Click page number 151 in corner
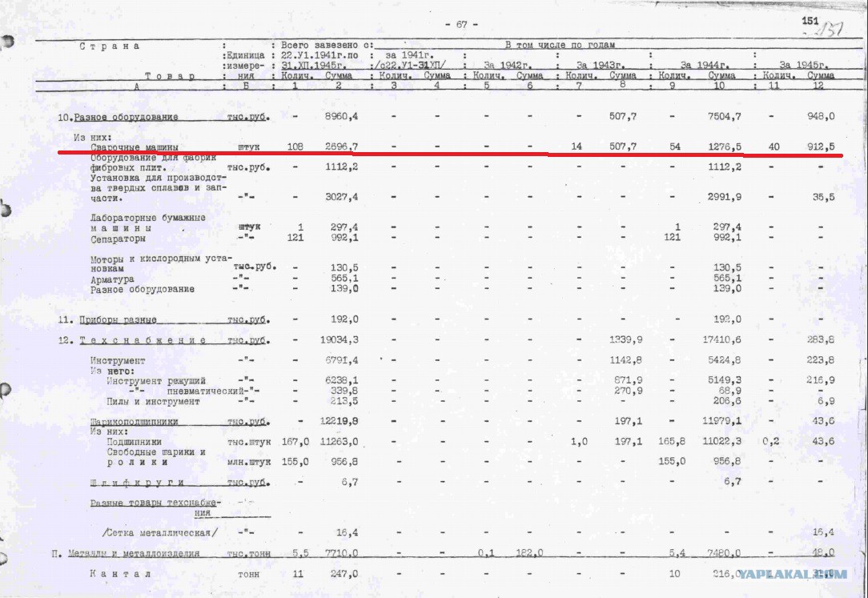 (x=810, y=21)
